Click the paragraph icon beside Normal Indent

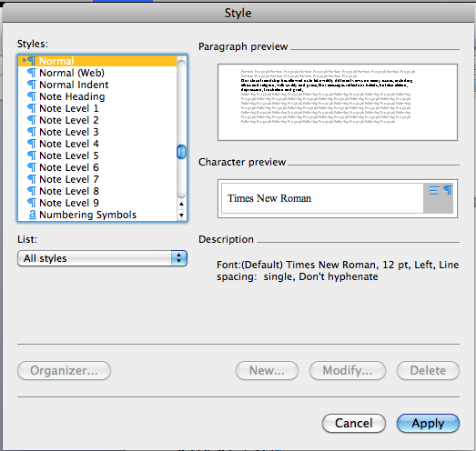[x=32, y=85]
